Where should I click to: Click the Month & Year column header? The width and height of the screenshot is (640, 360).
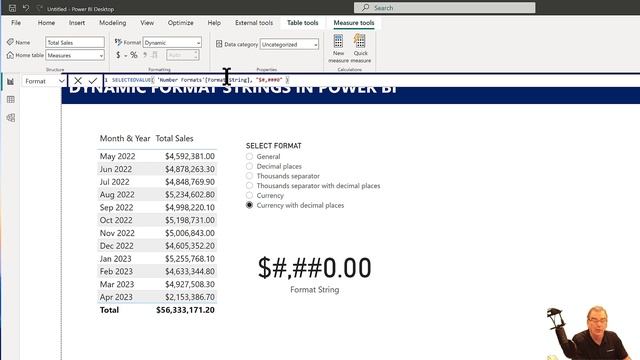pos(125,138)
